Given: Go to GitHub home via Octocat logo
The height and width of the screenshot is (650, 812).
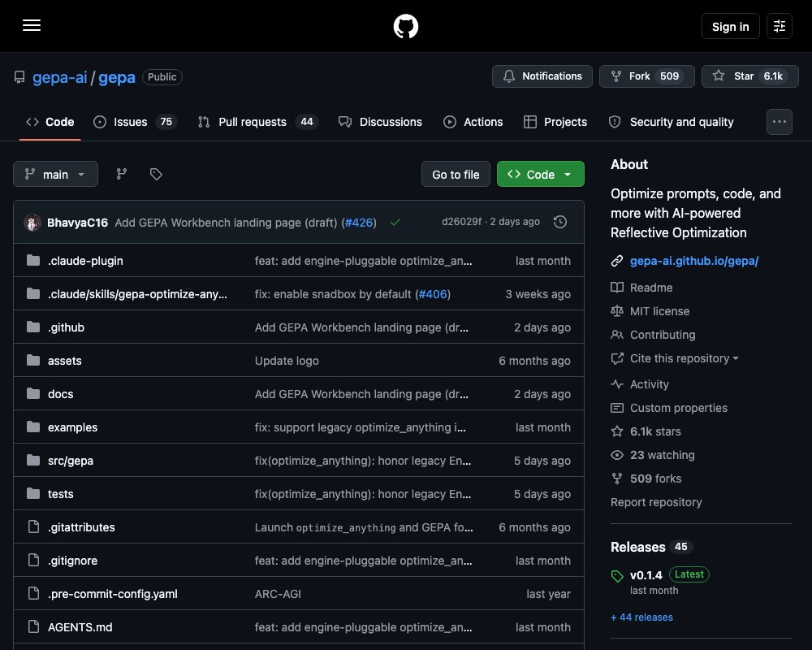Looking at the screenshot, I should point(405,26).
